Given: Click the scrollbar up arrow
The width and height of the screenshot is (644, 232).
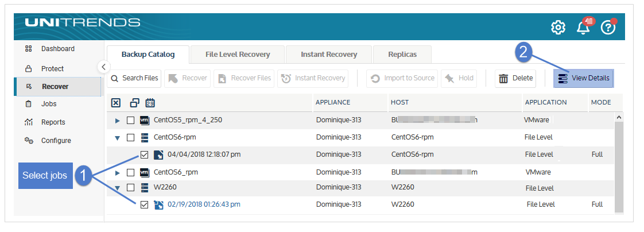Looking at the screenshot, I should [x=619, y=118].
